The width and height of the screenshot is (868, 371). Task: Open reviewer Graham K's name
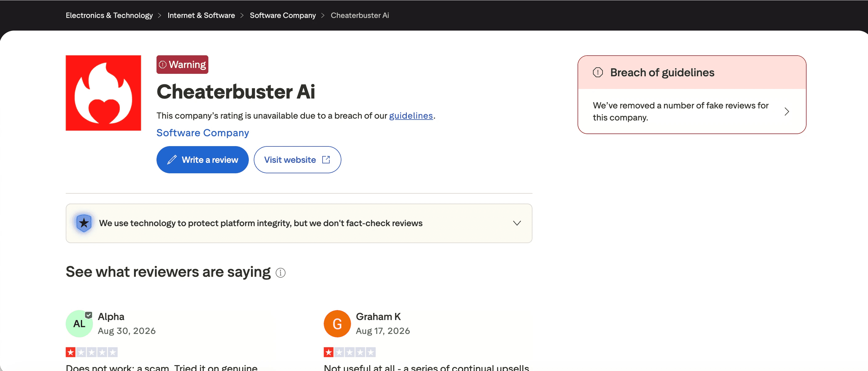coord(378,317)
